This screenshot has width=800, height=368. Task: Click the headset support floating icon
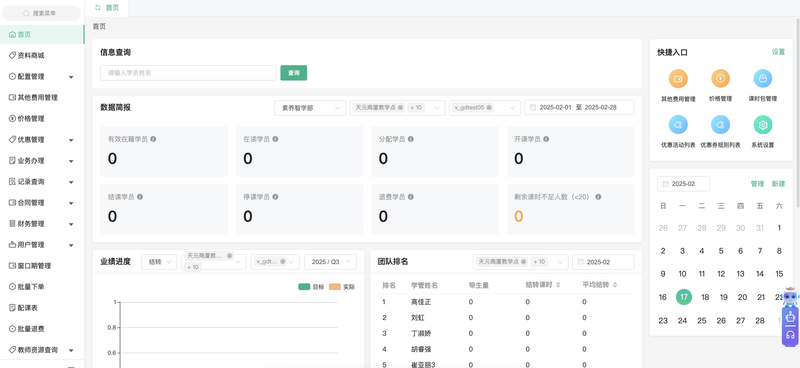point(790,335)
